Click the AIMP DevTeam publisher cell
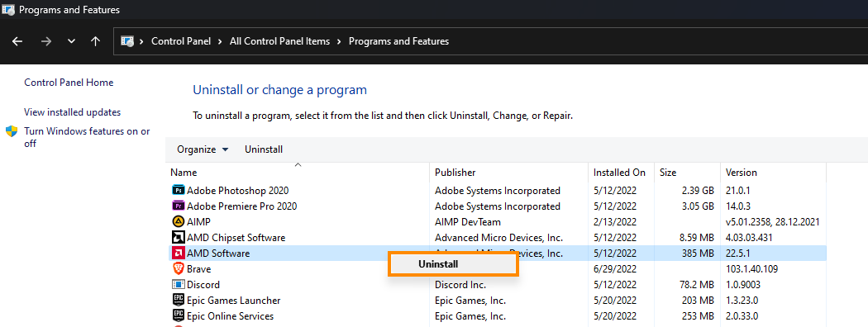Image resolution: width=868 pixels, height=327 pixels. pyautogui.click(x=468, y=222)
